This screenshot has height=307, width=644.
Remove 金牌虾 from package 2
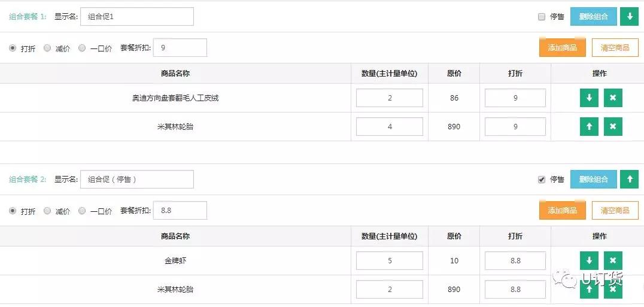[613, 261]
